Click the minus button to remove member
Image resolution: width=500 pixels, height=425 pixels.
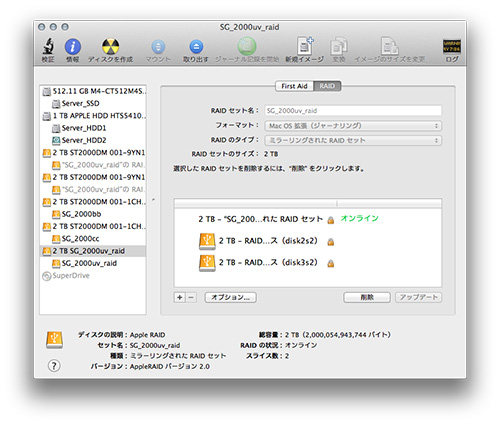tap(191, 297)
